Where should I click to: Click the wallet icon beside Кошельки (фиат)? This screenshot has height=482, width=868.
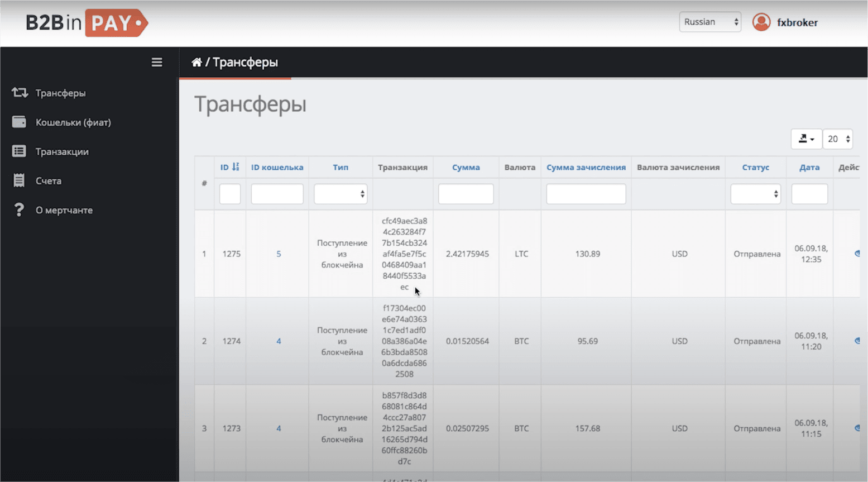click(19, 122)
